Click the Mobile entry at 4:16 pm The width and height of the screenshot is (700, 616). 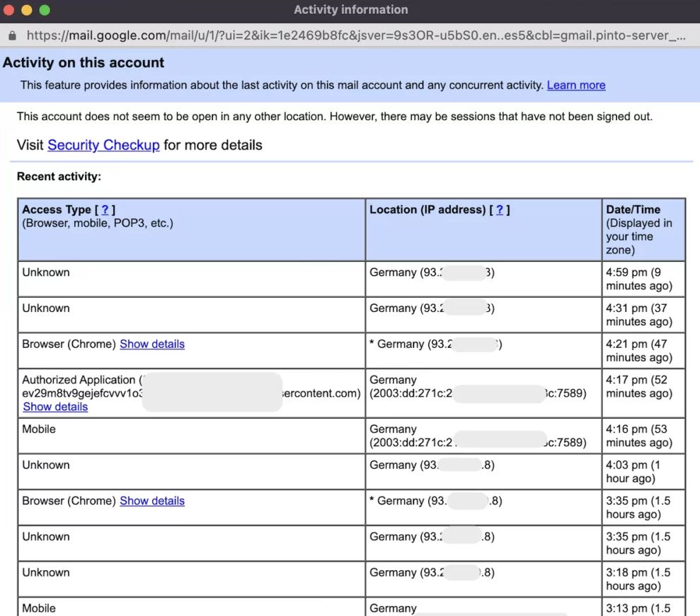click(x=39, y=429)
